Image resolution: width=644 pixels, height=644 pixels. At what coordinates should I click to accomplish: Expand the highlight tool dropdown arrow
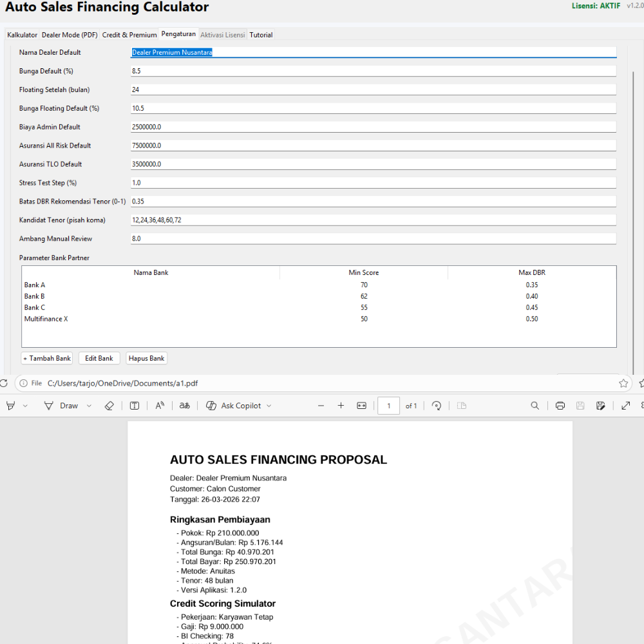click(x=25, y=406)
